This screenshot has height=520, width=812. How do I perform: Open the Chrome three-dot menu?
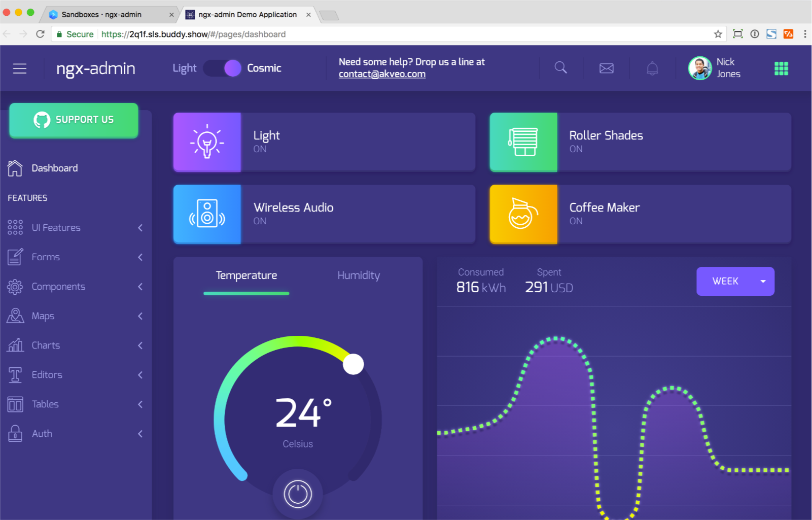(805, 34)
